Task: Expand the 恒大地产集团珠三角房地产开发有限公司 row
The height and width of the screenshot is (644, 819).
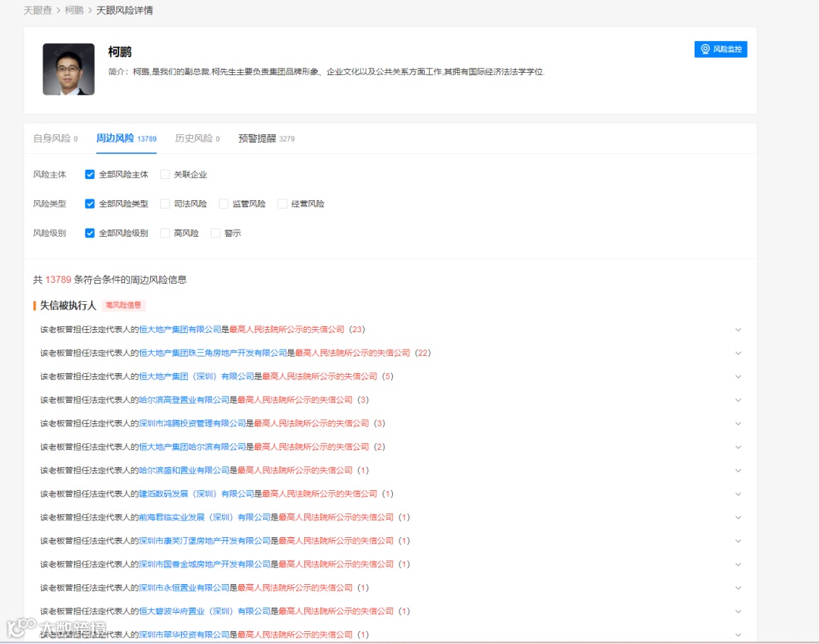Action: point(738,353)
